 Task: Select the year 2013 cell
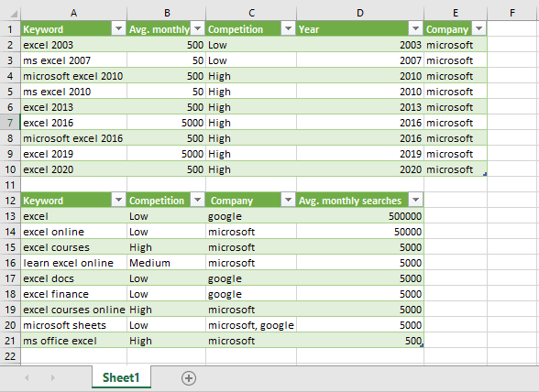coord(360,107)
